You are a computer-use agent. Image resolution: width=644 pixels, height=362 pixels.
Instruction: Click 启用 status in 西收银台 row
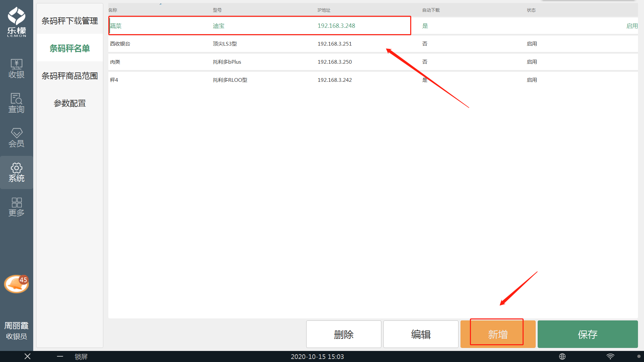(532, 44)
